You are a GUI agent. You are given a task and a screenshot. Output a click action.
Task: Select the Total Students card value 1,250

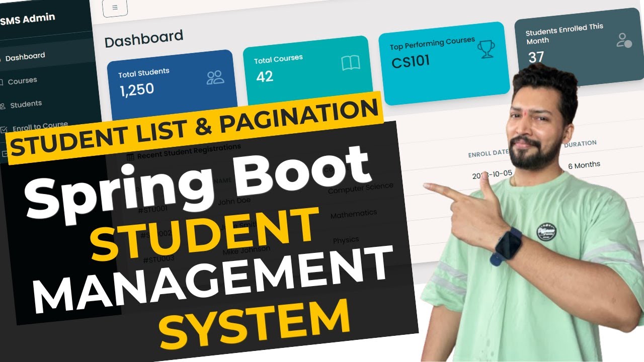coord(137,90)
